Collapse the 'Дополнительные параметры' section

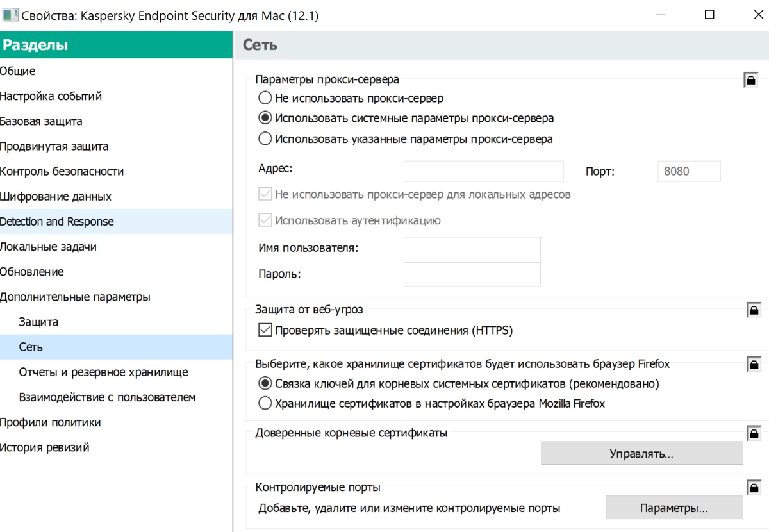(116, 297)
